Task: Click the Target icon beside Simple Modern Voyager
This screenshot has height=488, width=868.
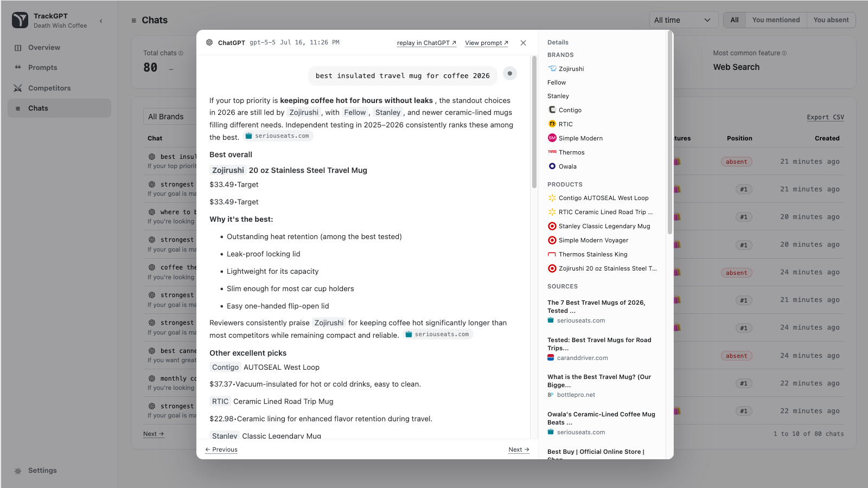Action: (x=552, y=240)
